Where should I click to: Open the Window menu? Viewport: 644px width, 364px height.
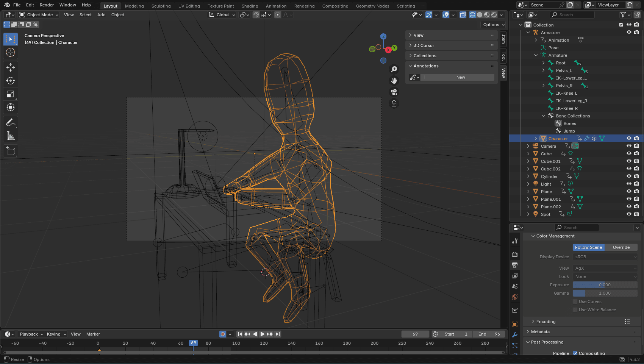(x=68, y=5)
